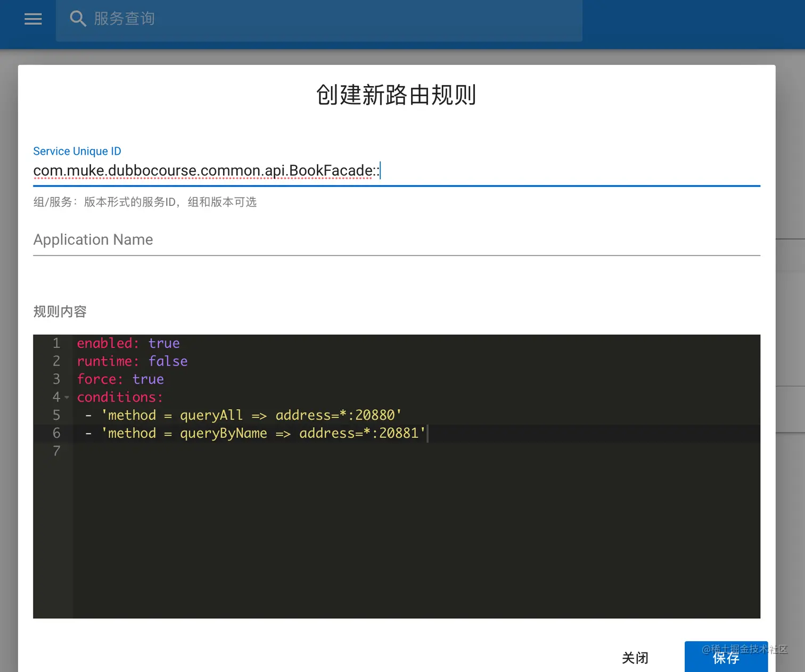Click the queryByName routing condition line

coord(256,433)
